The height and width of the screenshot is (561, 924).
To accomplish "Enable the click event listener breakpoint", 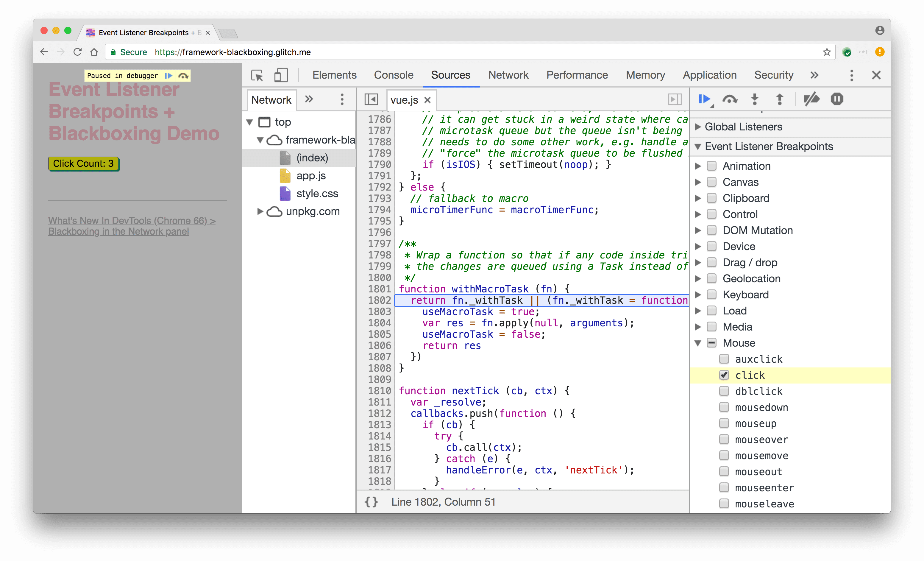I will pyautogui.click(x=723, y=374).
